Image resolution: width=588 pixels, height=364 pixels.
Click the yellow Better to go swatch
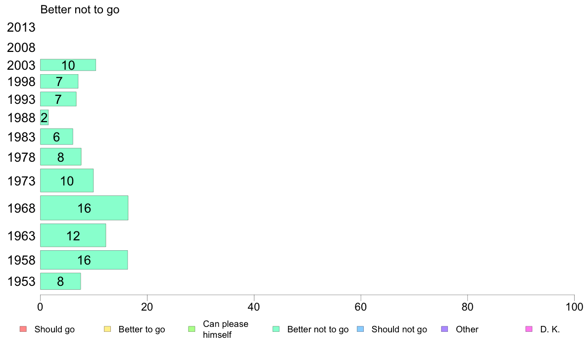coord(107,329)
